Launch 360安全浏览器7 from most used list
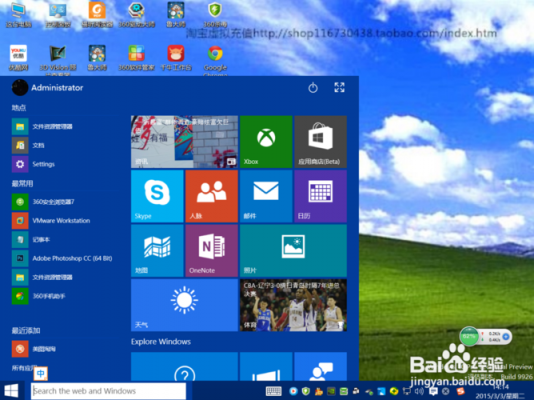Screen dimensions: 534x400 click(x=43, y=202)
